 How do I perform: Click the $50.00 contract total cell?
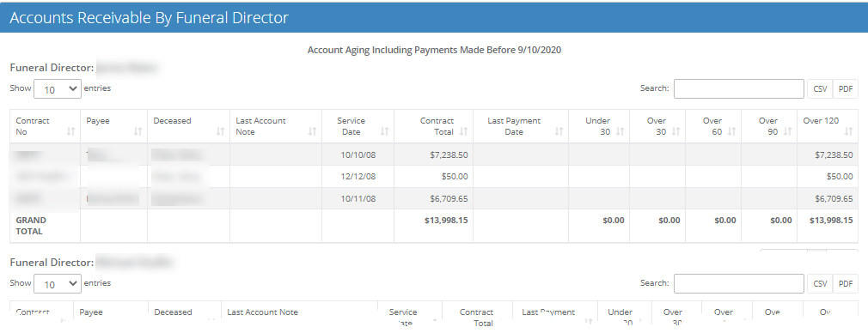click(x=433, y=177)
